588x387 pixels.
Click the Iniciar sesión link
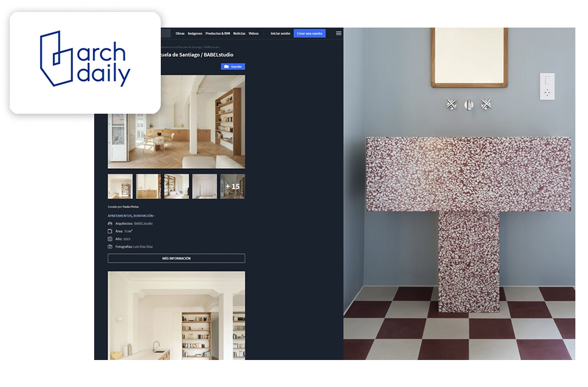click(x=280, y=33)
